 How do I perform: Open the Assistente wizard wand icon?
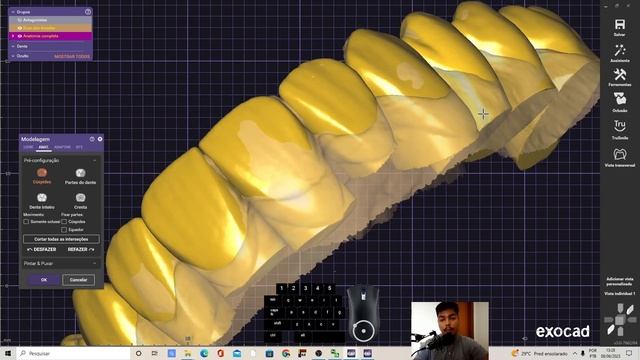click(x=620, y=50)
